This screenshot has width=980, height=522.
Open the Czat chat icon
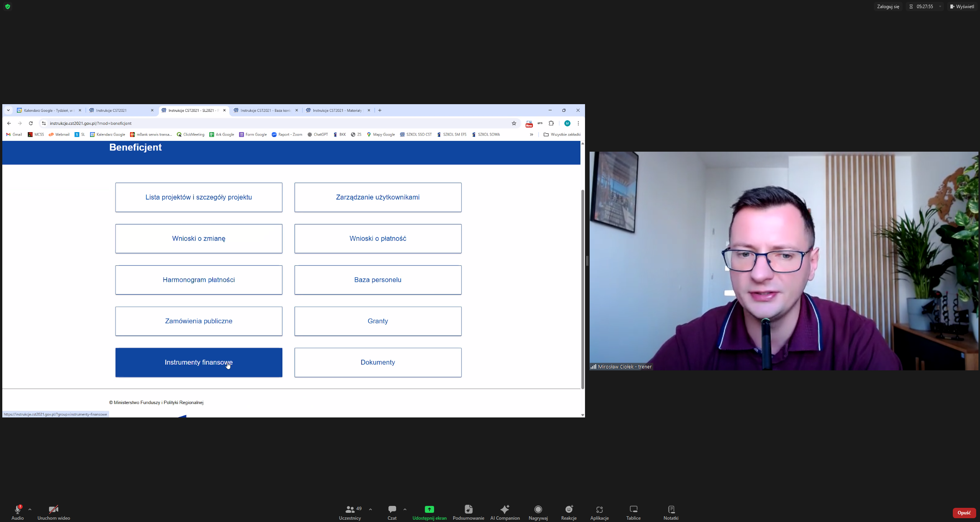[392, 509]
